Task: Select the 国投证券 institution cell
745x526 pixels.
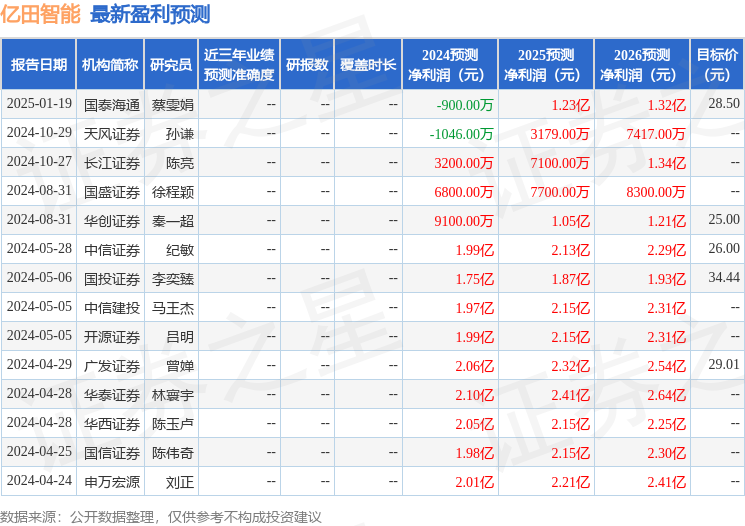Action: pos(112,279)
